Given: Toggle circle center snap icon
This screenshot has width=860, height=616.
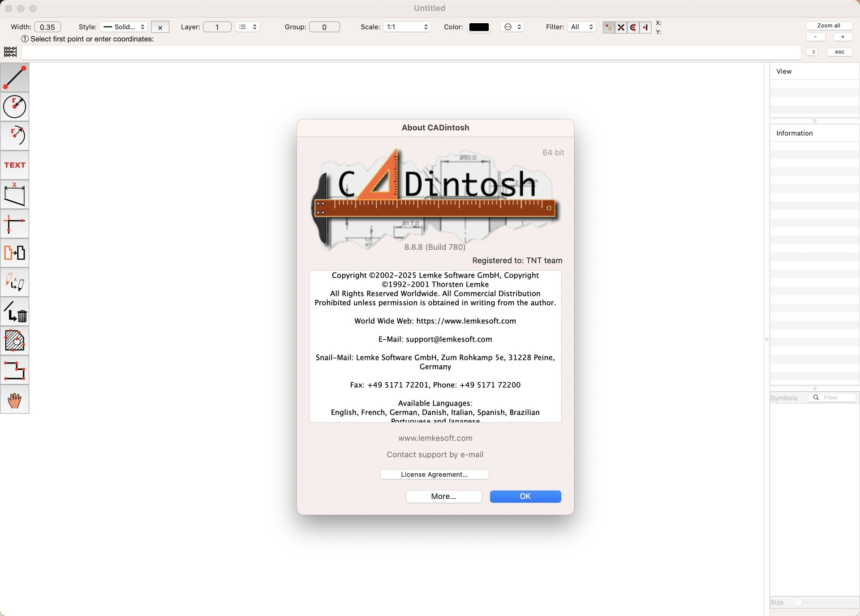Looking at the screenshot, I should (x=633, y=27).
